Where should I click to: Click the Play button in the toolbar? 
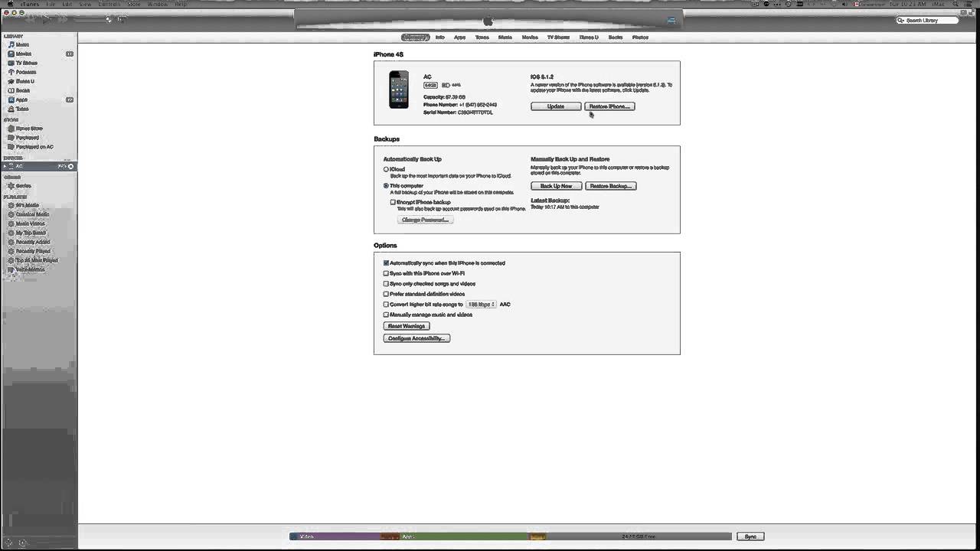click(x=44, y=19)
